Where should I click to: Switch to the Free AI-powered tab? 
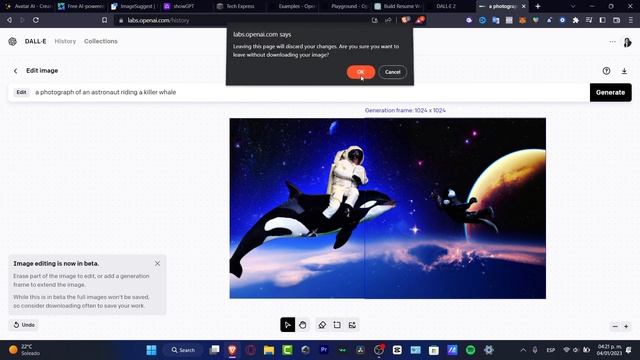[x=80, y=6]
